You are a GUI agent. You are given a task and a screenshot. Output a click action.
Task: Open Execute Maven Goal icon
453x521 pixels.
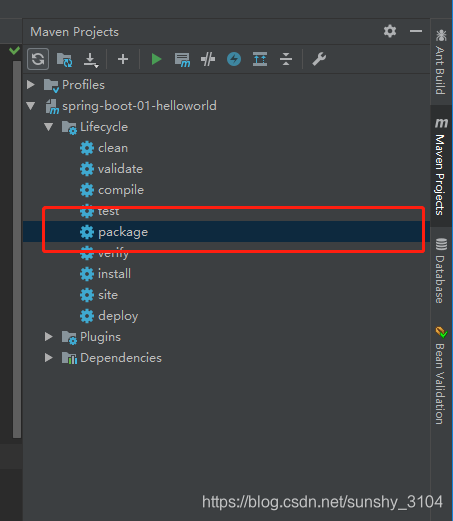point(182,60)
